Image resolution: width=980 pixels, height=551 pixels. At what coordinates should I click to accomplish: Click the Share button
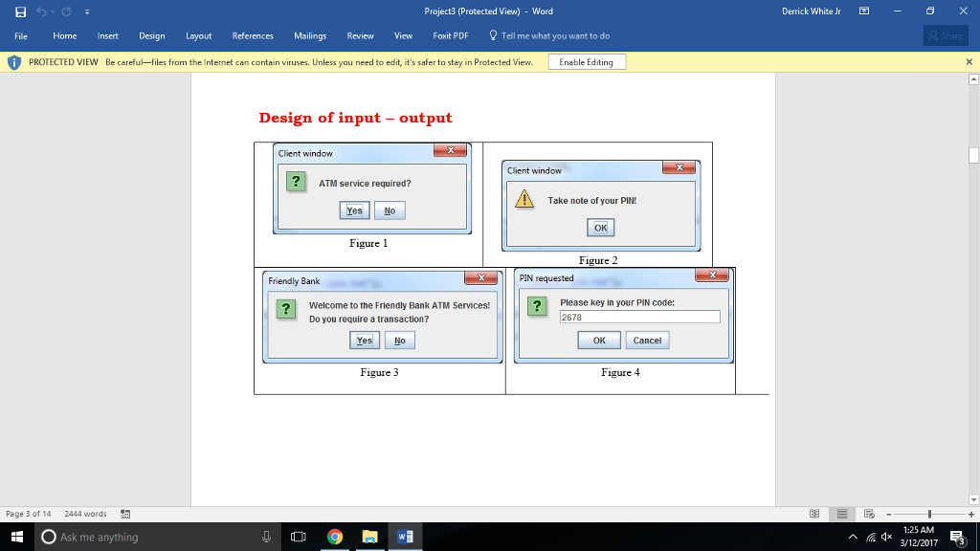tap(946, 35)
